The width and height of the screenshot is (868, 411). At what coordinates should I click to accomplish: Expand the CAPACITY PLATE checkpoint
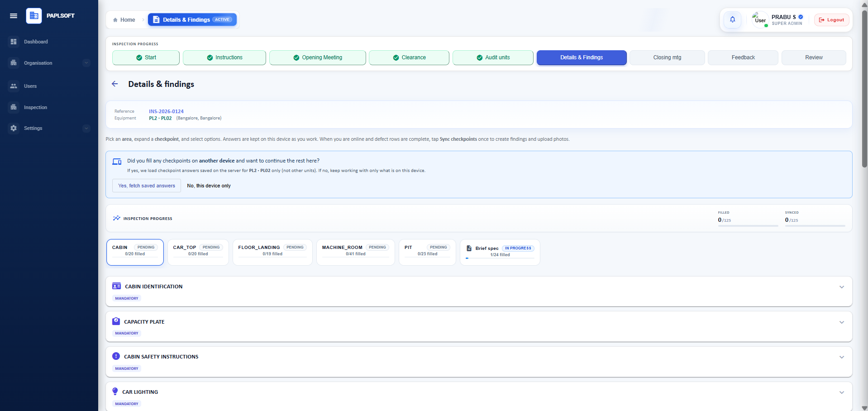[479, 326]
